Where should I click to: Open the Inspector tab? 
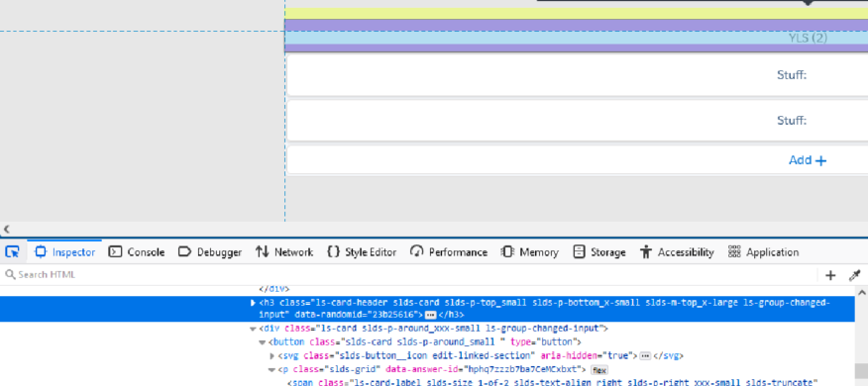64,252
